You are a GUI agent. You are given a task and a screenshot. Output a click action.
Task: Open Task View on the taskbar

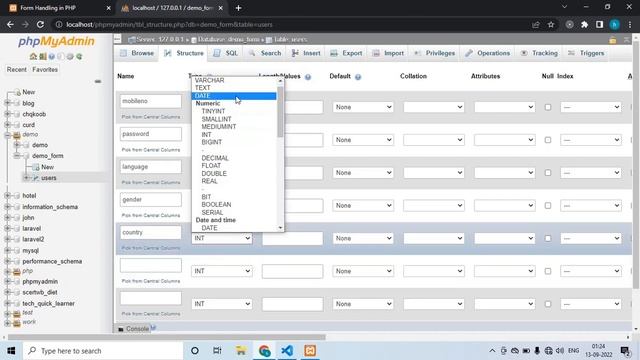point(217,351)
